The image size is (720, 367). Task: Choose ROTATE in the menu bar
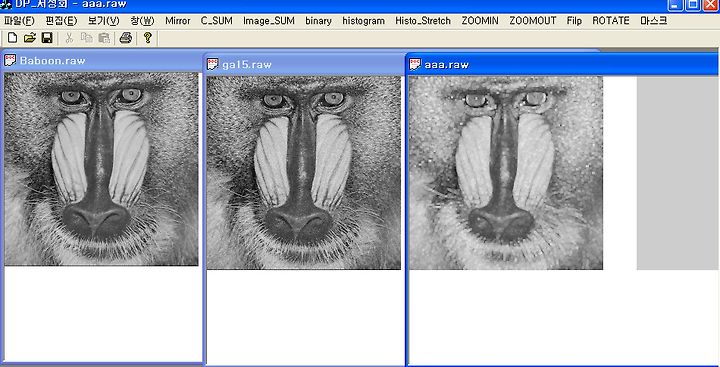tap(611, 21)
